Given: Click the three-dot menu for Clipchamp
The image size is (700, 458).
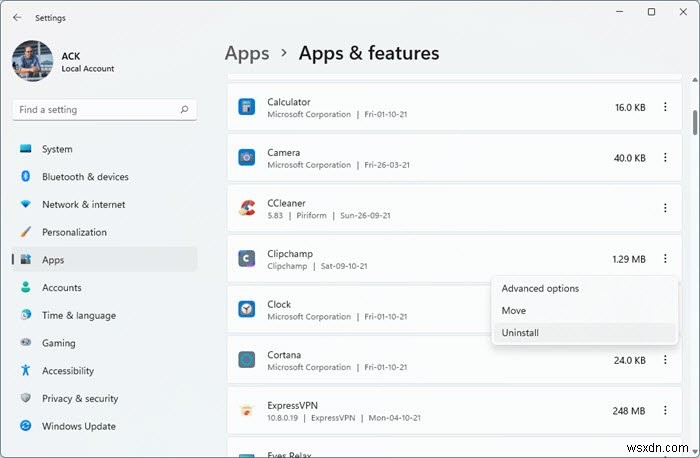Looking at the screenshot, I should click(665, 258).
